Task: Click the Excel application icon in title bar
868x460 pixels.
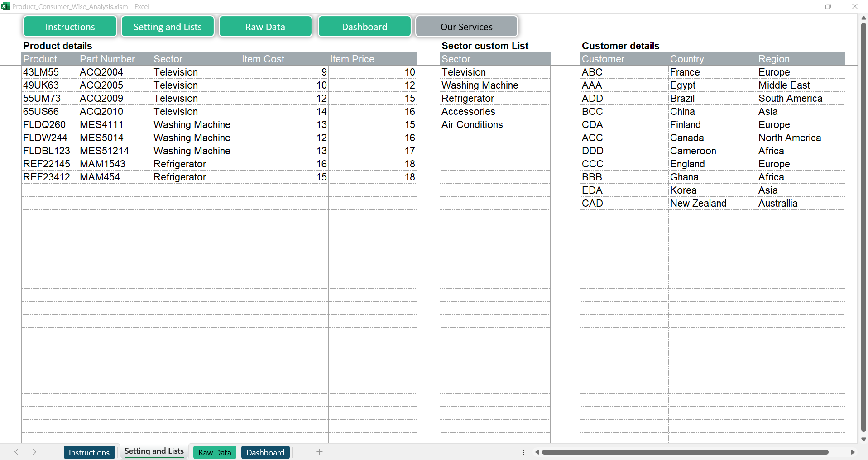Action: pyautogui.click(x=5, y=6)
